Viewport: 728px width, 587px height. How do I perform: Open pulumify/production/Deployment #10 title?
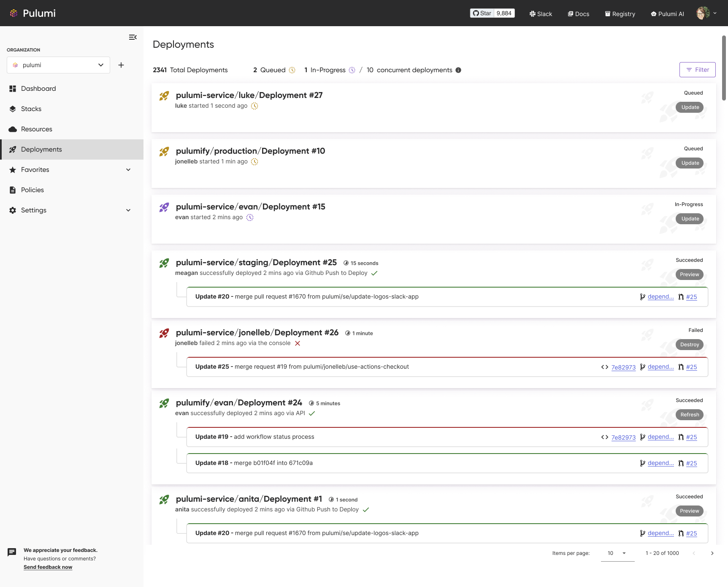[x=250, y=151]
